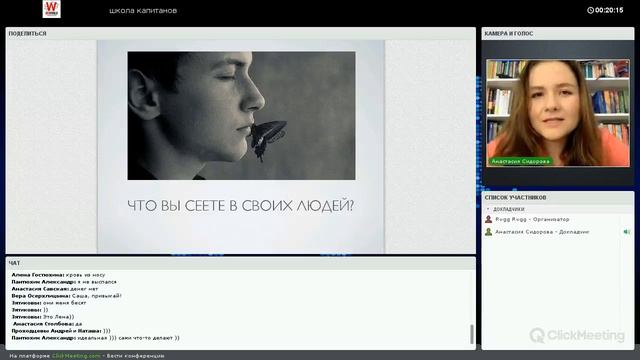Screen dimensions: 640x360
Task: Click the chat line from Андрей и Наташа
Action: (x=61, y=331)
